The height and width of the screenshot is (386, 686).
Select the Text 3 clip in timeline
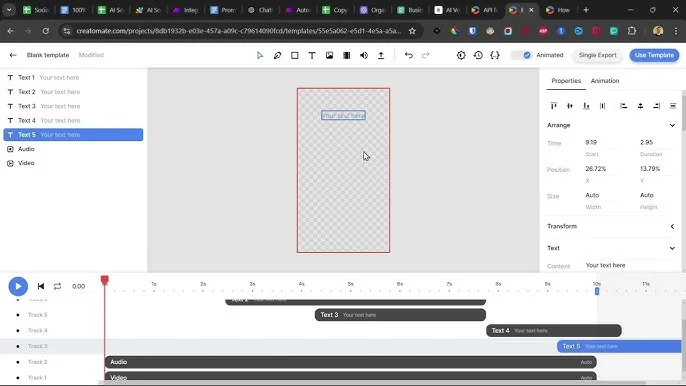click(x=400, y=315)
